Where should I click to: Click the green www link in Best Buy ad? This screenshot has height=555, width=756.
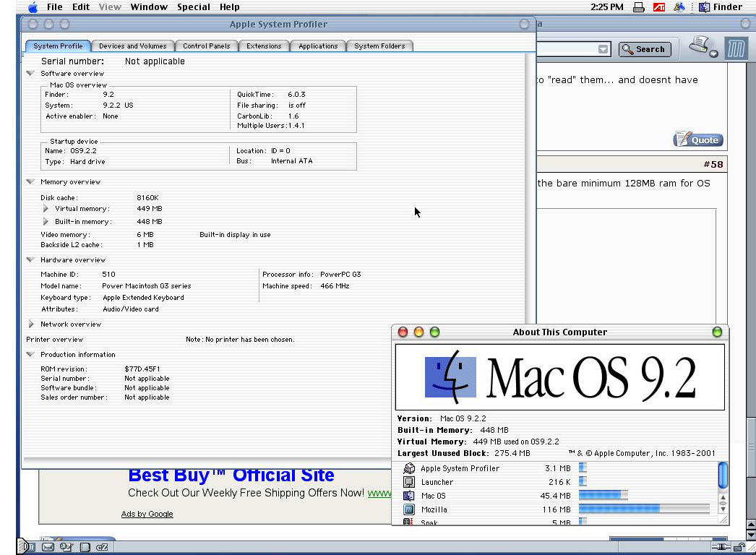[x=379, y=494]
